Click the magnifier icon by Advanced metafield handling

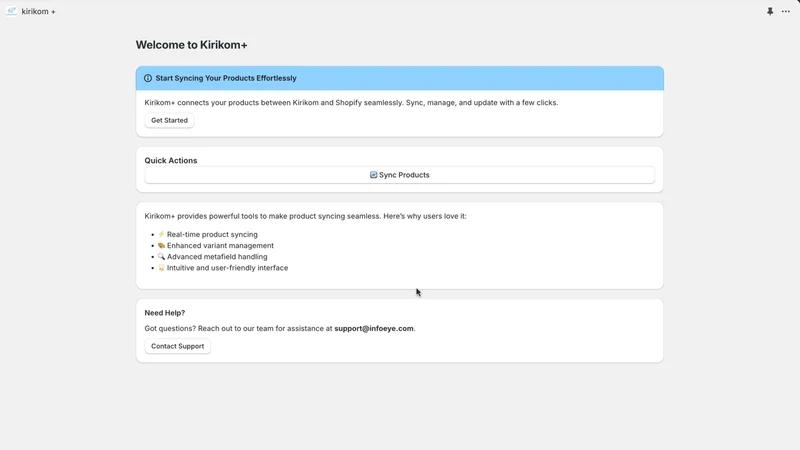[161, 257]
